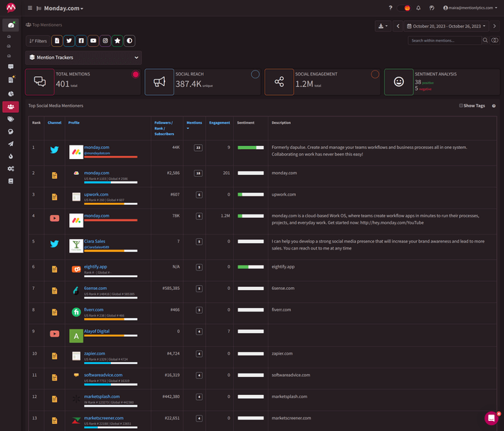Sort by the Engagement column
The image size is (504, 431).
pyautogui.click(x=220, y=123)
